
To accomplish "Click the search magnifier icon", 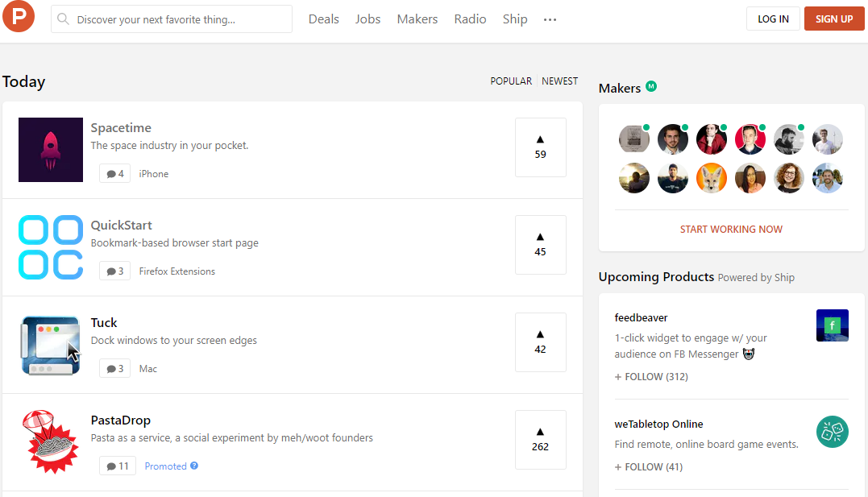I will (63, 19).
